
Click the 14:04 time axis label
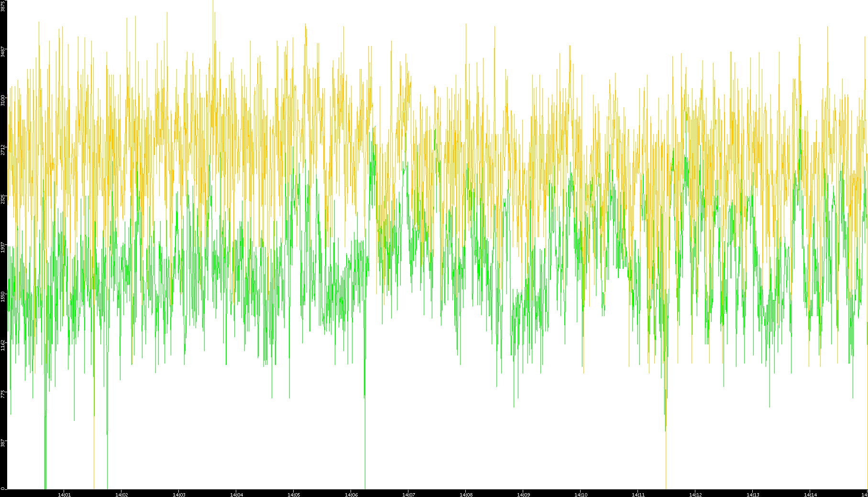236,495
